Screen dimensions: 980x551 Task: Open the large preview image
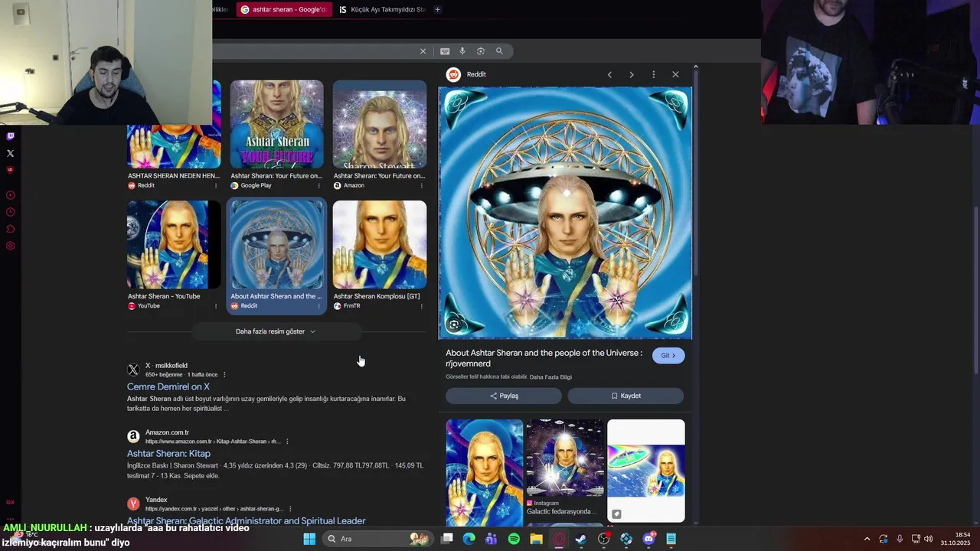pyautogui.click(x=565, y=213)
